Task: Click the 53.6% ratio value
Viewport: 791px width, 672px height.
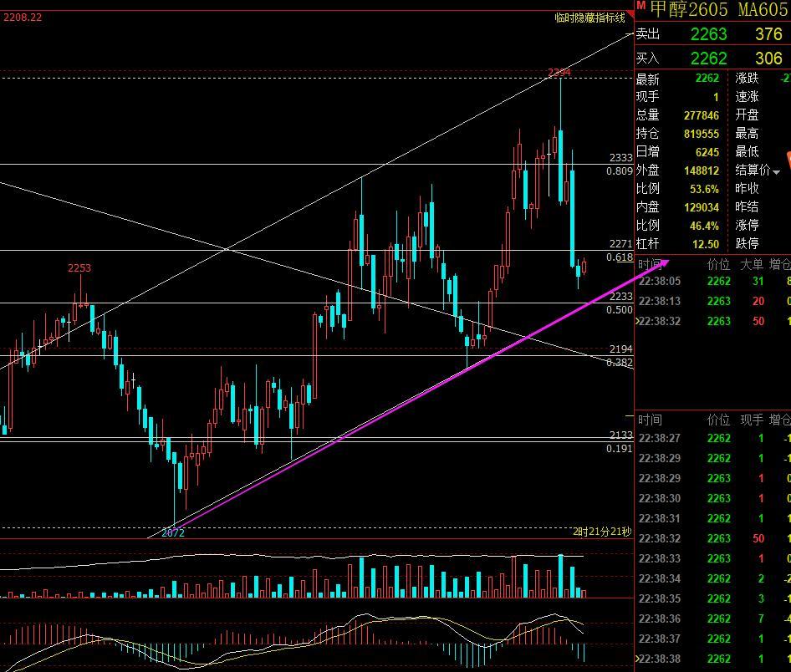Action: pyautogui.click(x=704, y=189)
